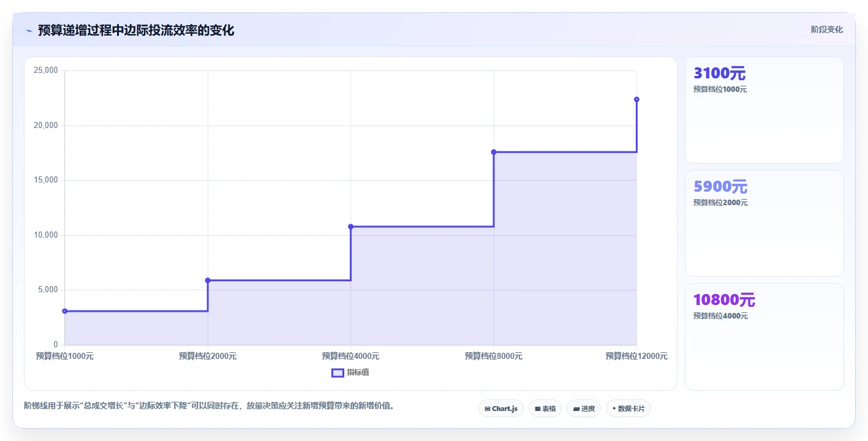The height and width of the screenshot is (441, 868).
Task: Click the 3100元 card value
Action: (719, 73)
